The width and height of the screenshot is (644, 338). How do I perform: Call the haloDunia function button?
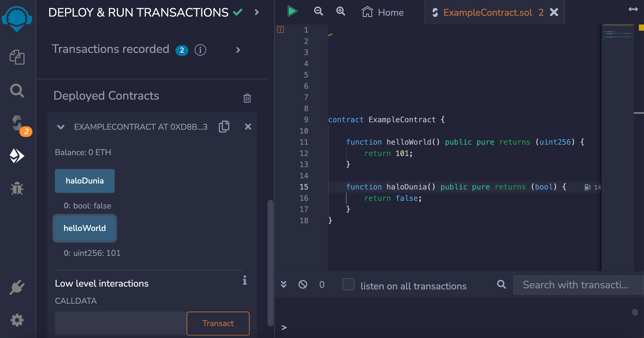click(x=85, y=181)
